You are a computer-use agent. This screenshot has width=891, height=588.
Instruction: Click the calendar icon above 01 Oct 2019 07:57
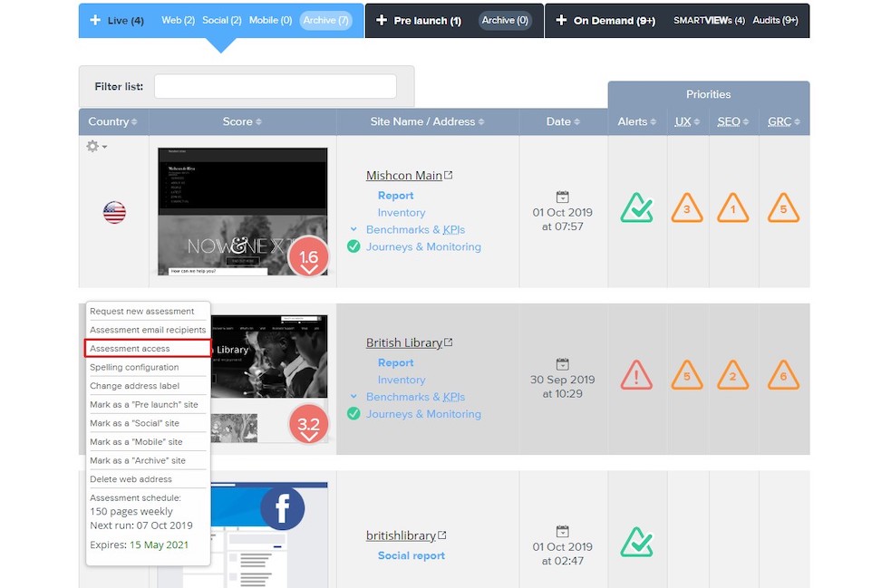(x=563, y=197)
